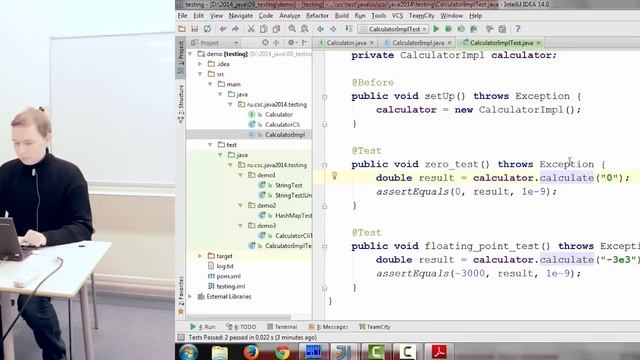Collapse the main folder
This screenshot has height=360, width=640.
210,84
